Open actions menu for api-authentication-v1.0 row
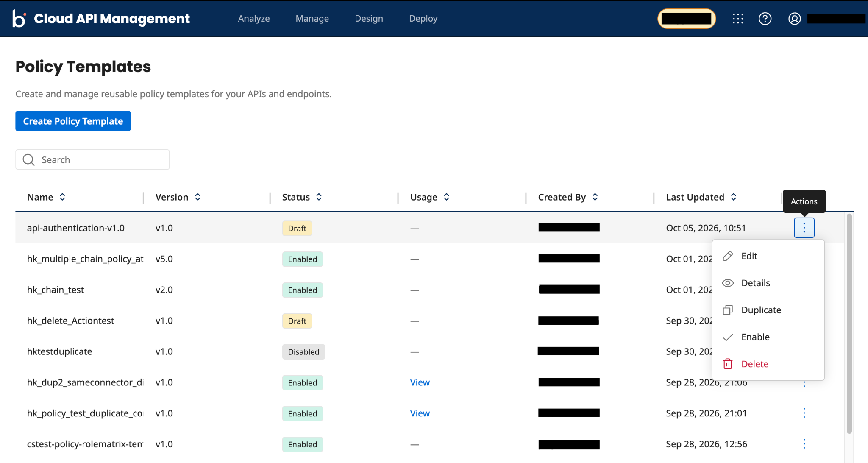 [x=804, y=228]
